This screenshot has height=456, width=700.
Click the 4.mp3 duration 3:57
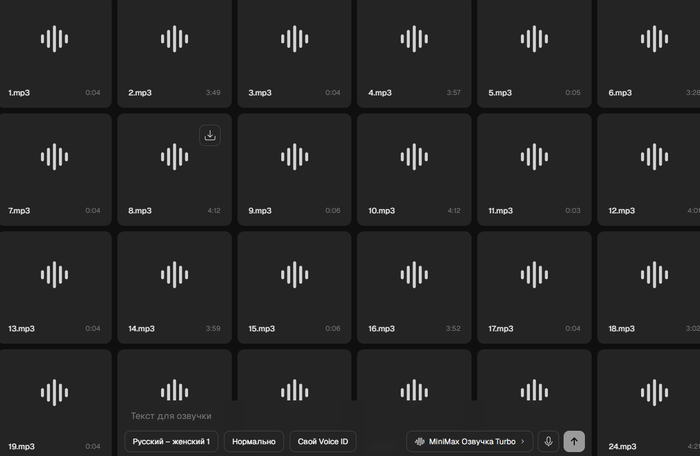coord(454,92)
